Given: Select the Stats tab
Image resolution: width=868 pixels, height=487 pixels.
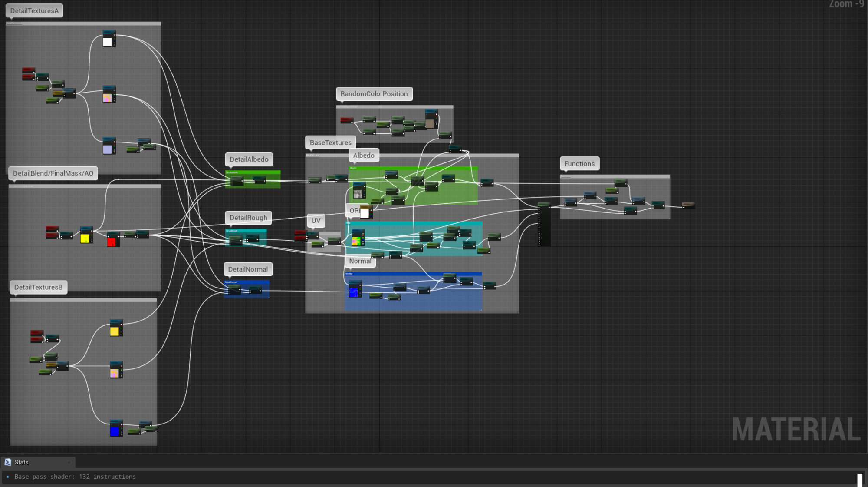Looking at the screenshot, I should [22, 462].
